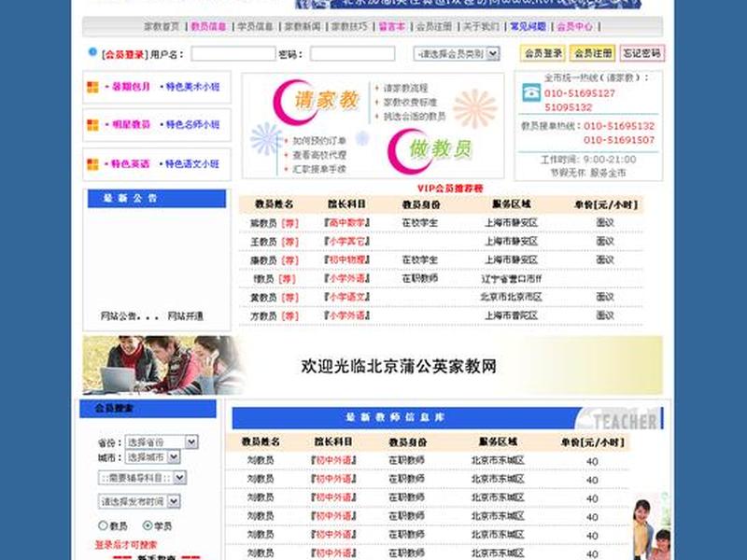The height and width of the screenshot is (560, 747).
Task: Open the 请选择会员类别 dropdown
Action: (457, 54)
